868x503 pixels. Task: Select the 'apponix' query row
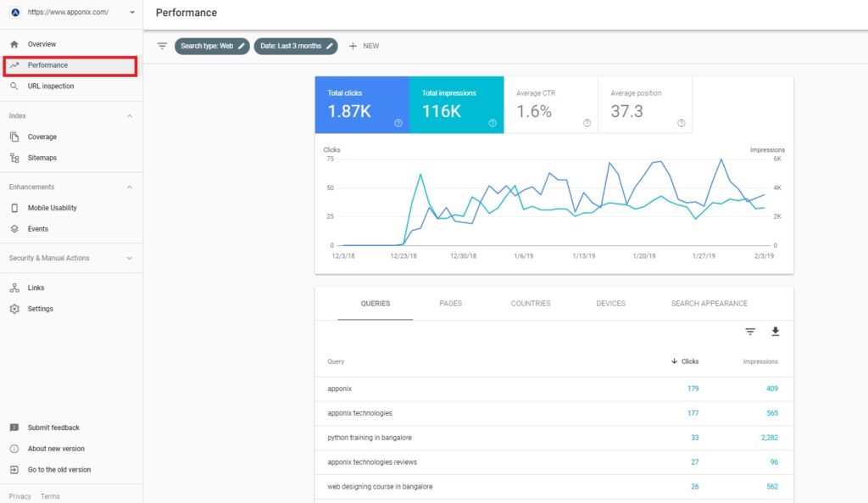point(554,388)
